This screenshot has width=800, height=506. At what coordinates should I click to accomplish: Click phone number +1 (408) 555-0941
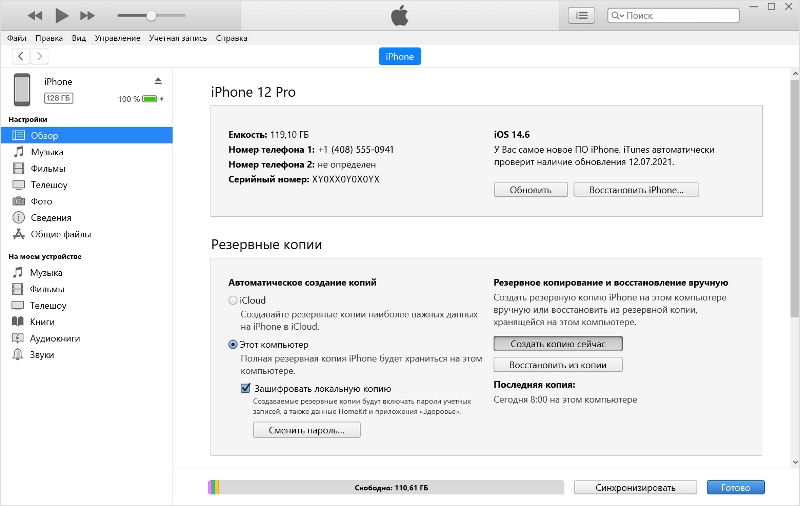click(x=356, y=150)
